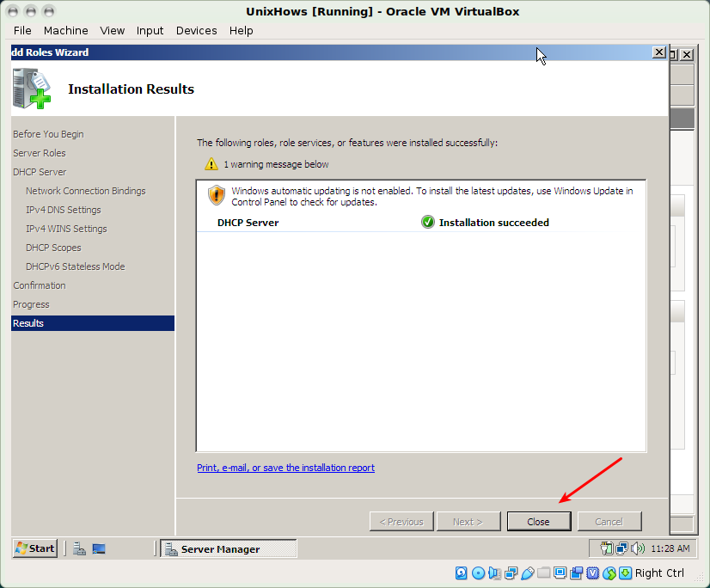Click the DHCP Server result row label

pyautogui.click(x=248, y=223)
